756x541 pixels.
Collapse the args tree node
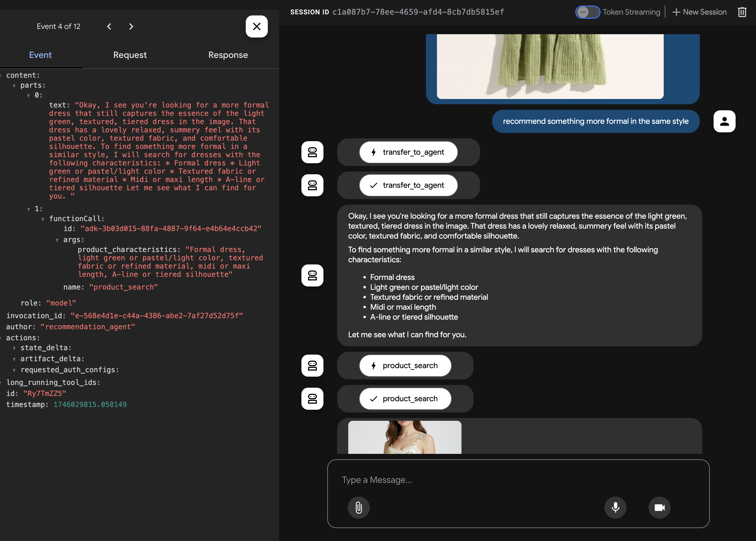tap(57, 240)
